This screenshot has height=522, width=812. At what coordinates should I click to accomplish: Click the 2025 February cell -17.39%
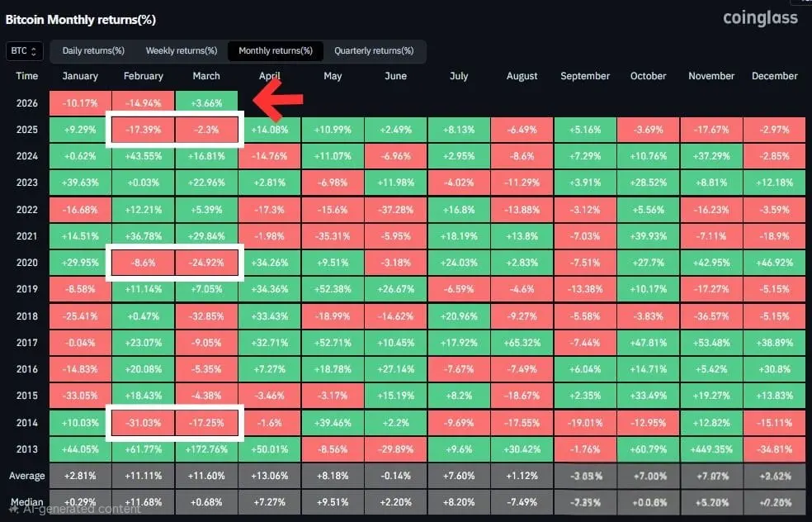[x=144, y=130]
